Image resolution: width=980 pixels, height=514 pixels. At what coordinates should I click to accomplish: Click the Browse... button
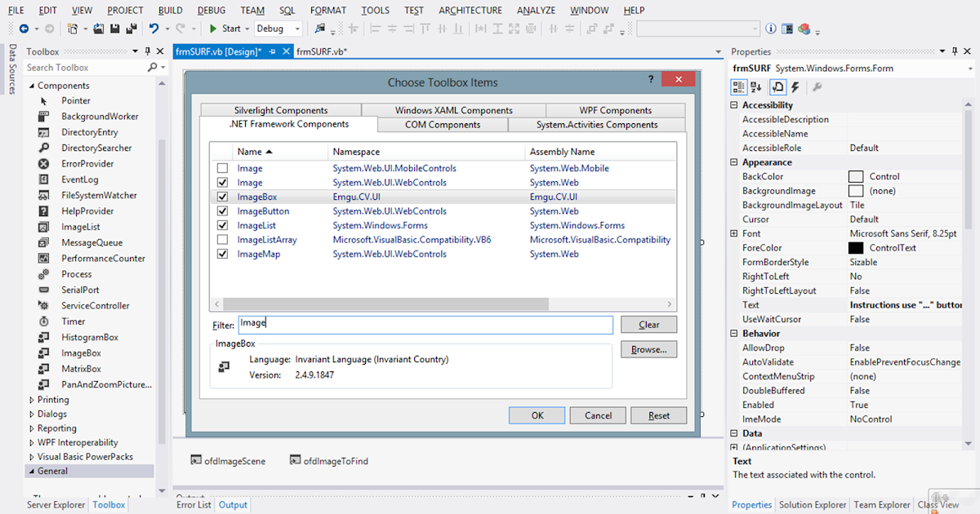(649, 349)
